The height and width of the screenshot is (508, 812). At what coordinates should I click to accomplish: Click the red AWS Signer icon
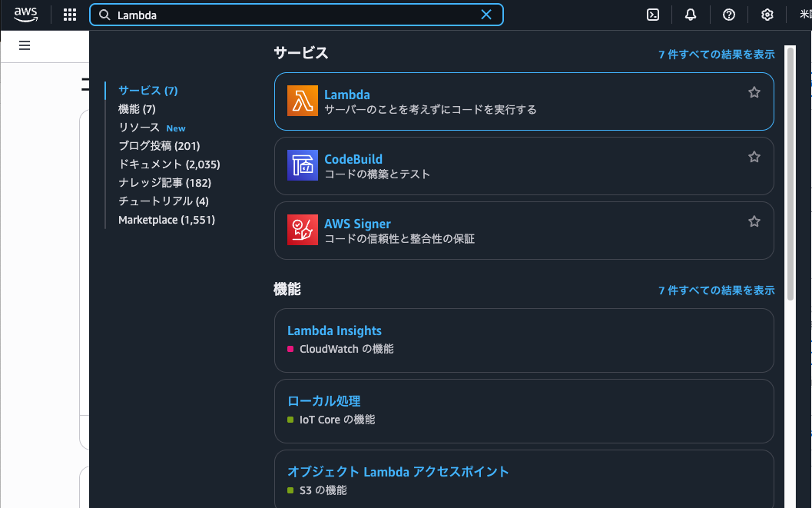click(x=303, y=231)
